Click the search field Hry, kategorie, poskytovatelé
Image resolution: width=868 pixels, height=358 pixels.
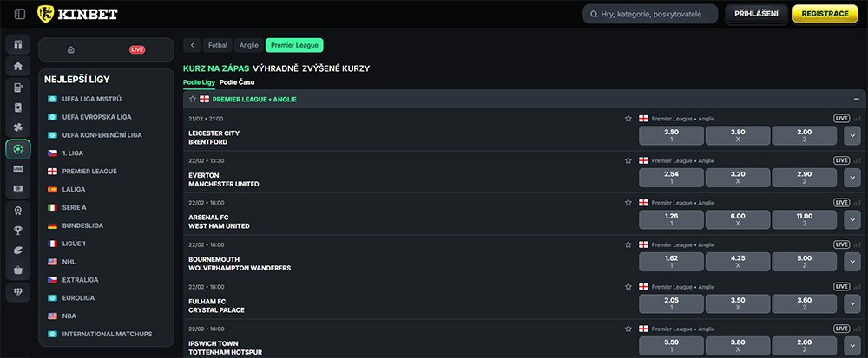[x=650, y=15]
